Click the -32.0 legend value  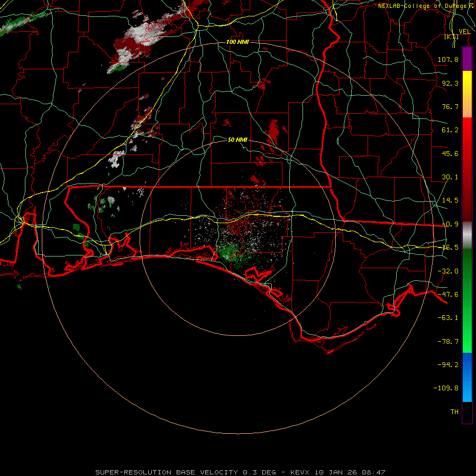click(448, 271)
